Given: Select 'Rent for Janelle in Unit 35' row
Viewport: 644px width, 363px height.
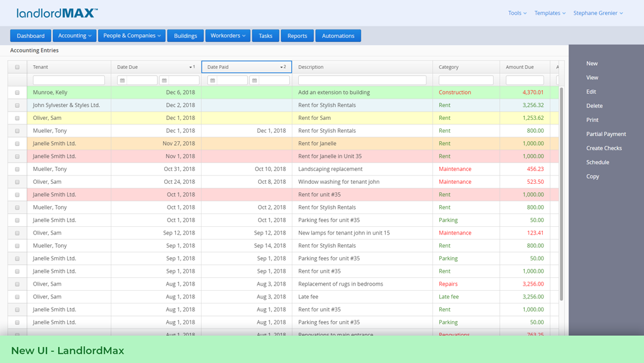Looking at the screenshot, I should (x=330, y=156).
